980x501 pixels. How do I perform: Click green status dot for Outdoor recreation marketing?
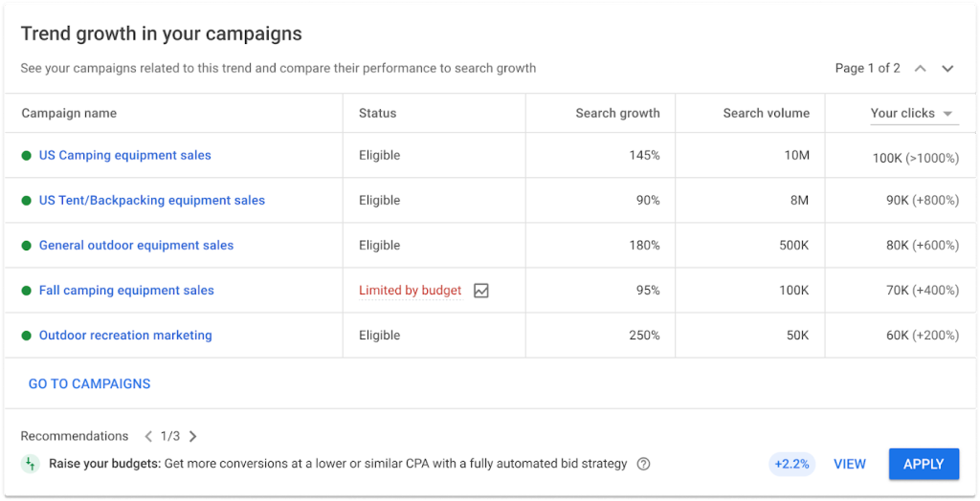click(x=26, y=336)
